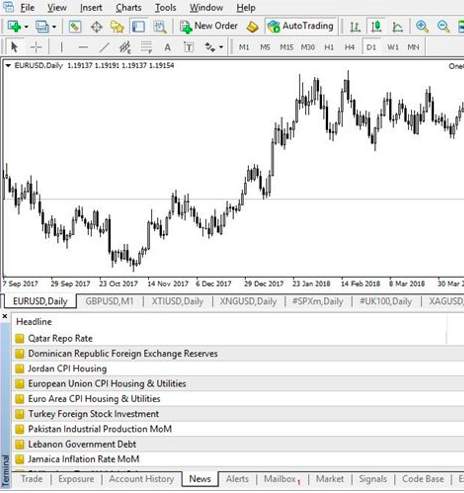Expand the new chart dropdown arrow
This screenshot has height=493, width=464.
(x=26, y=27)
